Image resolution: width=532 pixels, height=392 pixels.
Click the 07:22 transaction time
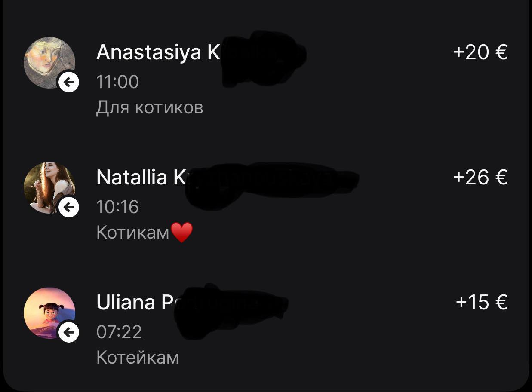tap(119, 332)
